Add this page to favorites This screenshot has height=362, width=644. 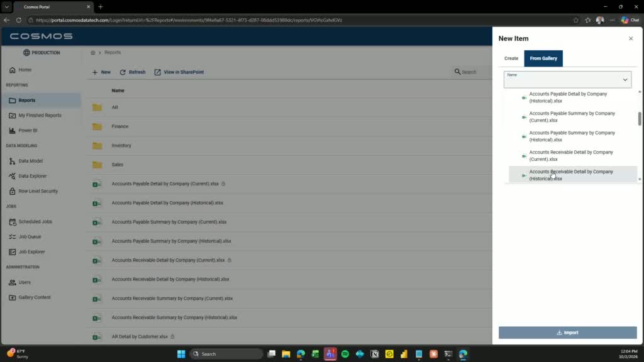click(576, 20)
